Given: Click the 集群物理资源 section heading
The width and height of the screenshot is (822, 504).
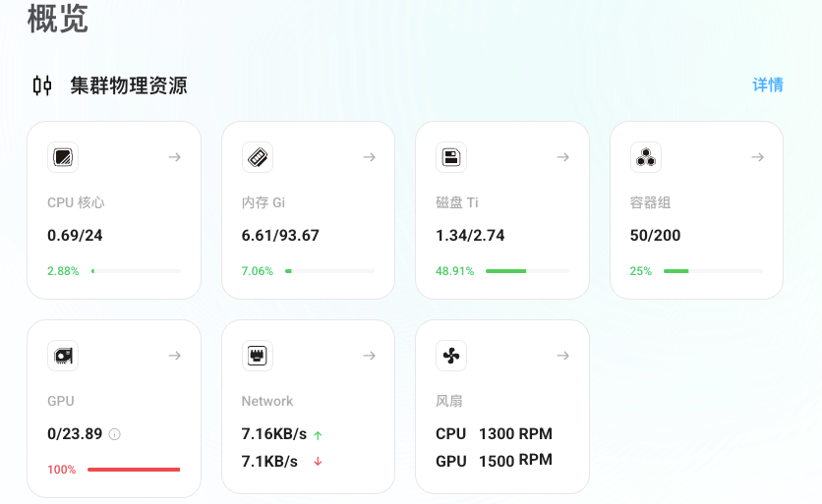Looking at the screenshot, I should pyautogui.click(x=129, y=85).
